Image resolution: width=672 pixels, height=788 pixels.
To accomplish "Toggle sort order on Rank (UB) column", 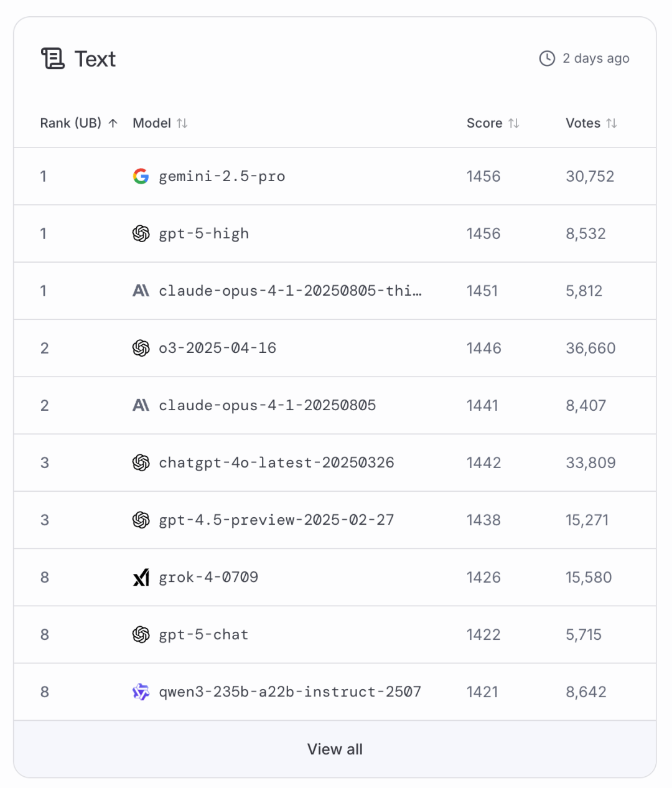I will pyautogui.click(x=113, y=123).
